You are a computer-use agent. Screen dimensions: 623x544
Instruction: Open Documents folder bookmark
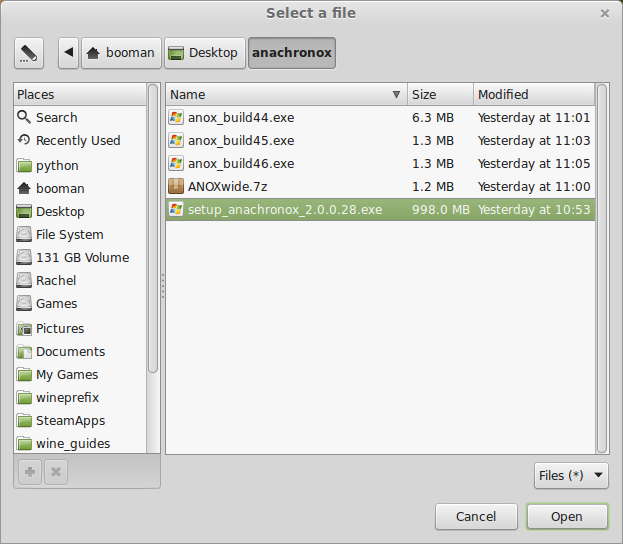(80, 351)
